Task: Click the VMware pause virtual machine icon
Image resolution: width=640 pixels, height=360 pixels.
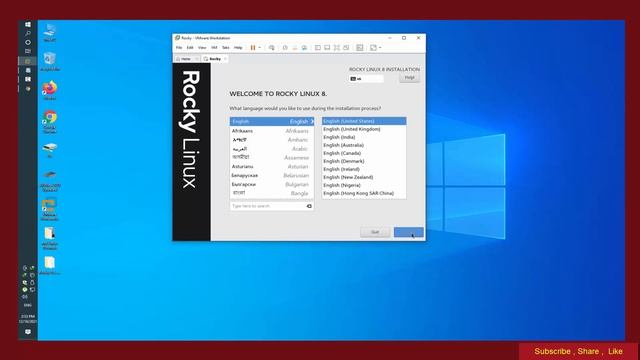Action: coord(253,48)
